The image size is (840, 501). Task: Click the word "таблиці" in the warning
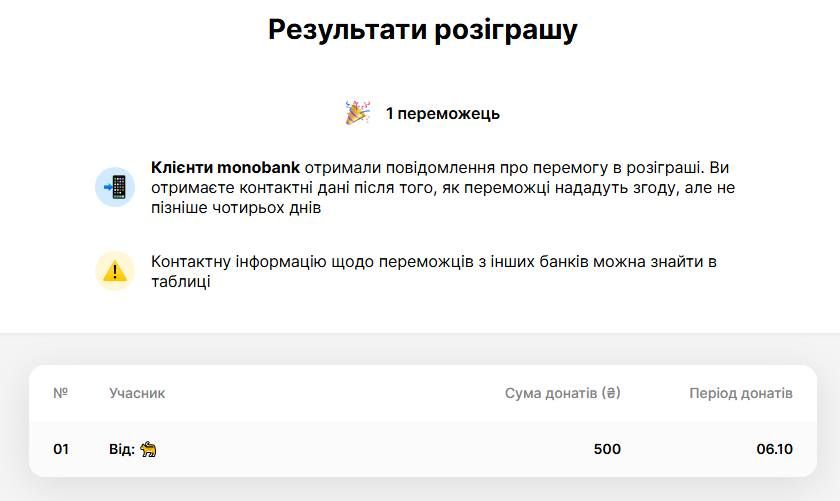click(181, 282)
